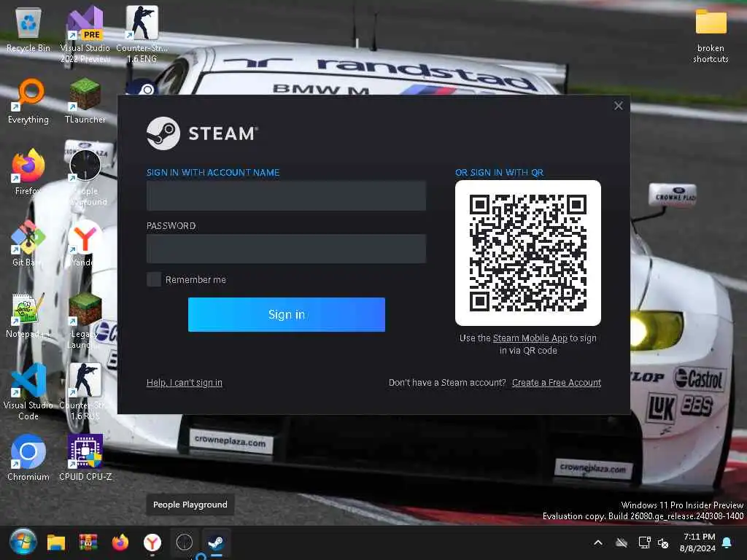The height and width of the screenshot is (560, 747).
Task: Close the Steam sign-in dialog
Action: 619,106
